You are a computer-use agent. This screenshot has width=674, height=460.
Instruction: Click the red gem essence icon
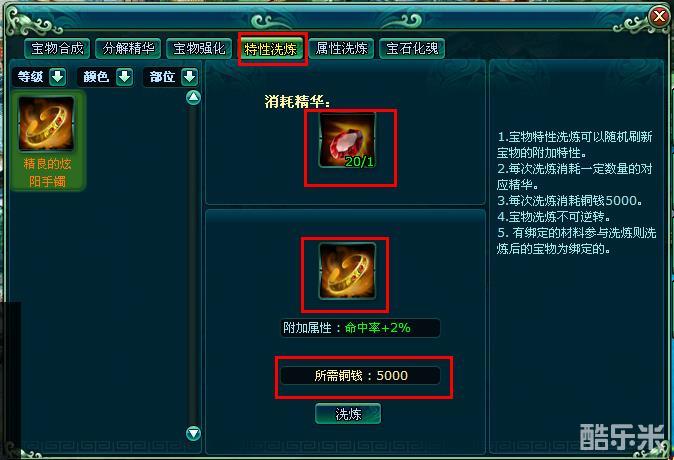(x=347, y=140)
